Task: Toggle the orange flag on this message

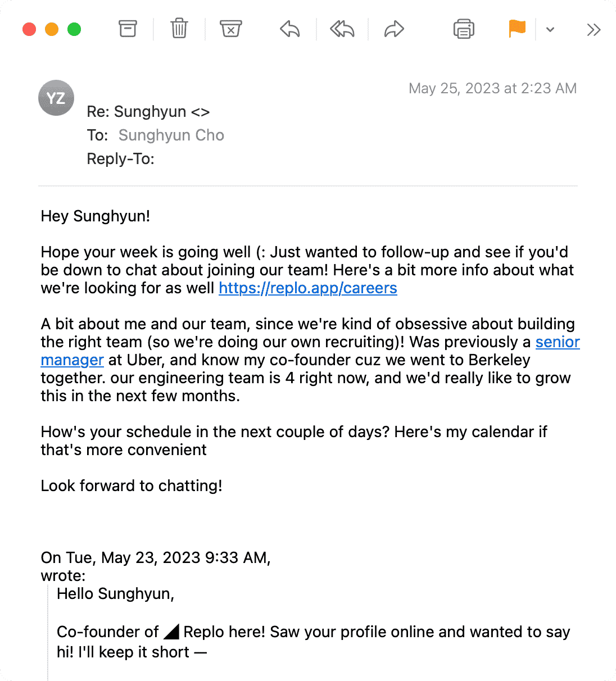Action: 517,29
